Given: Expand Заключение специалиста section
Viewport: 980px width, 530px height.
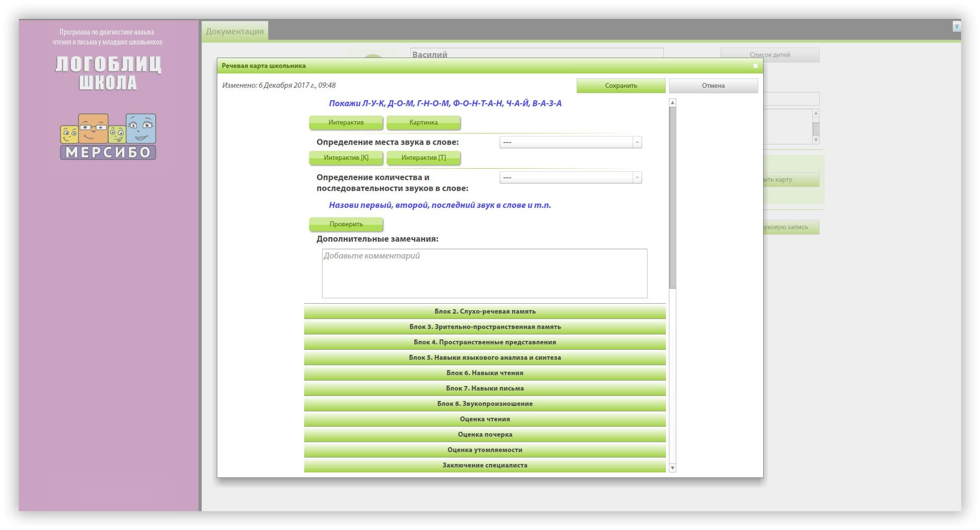Looking at the screenshot, I should tap(484, 465).
